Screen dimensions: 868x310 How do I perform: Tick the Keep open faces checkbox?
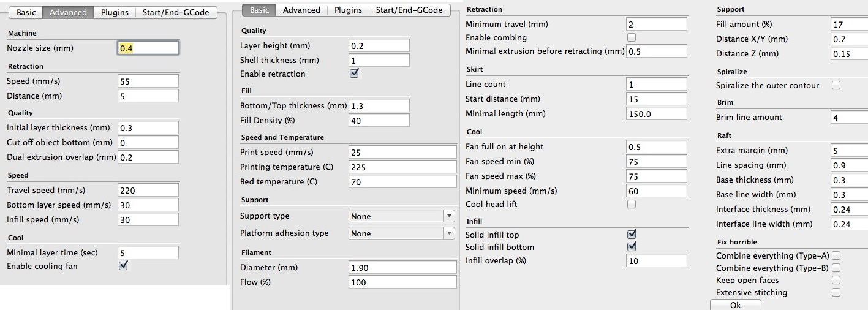tap(836, 281)
